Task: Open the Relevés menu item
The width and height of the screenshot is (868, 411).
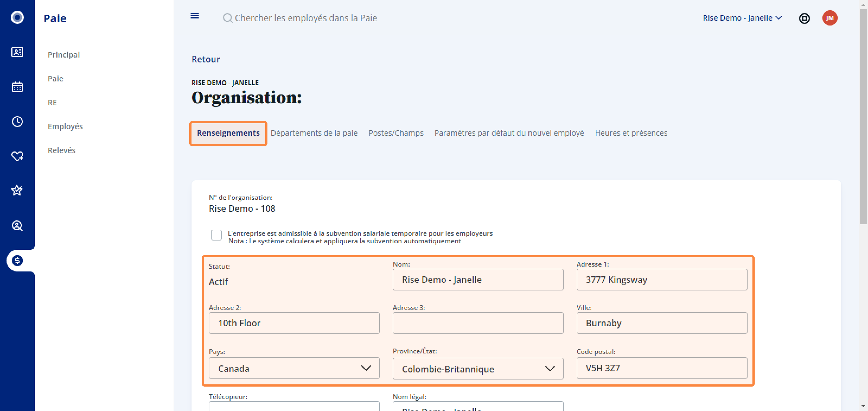Action: pyautogui.click(x=61, y=150)
